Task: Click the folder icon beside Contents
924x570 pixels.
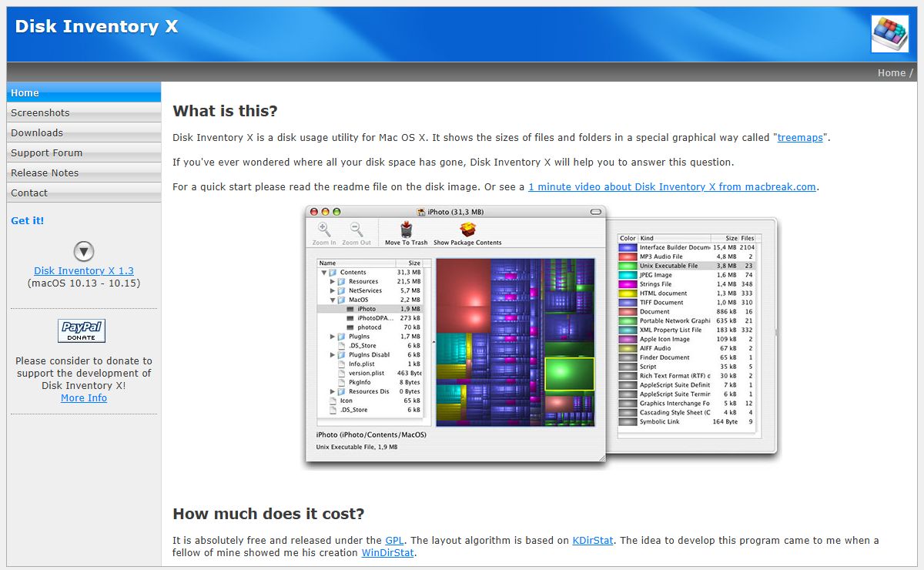Action: [333, 273]
